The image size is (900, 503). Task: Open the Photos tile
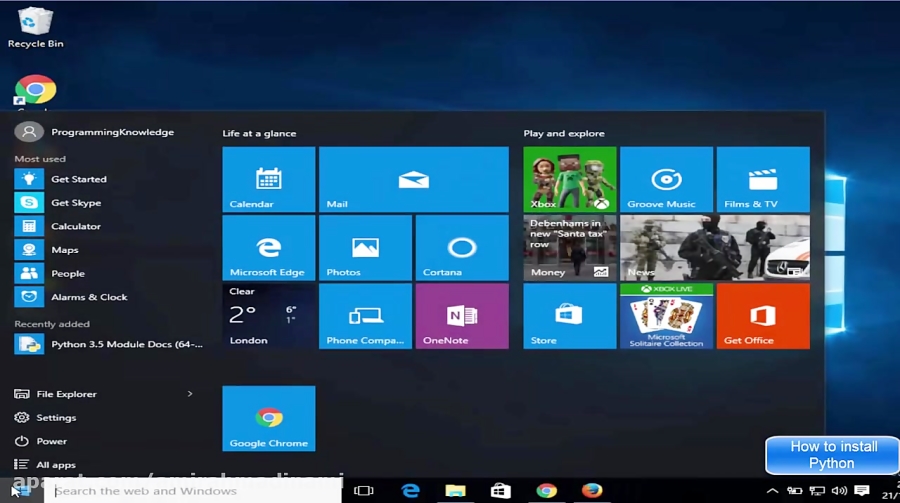coord(365,247)
